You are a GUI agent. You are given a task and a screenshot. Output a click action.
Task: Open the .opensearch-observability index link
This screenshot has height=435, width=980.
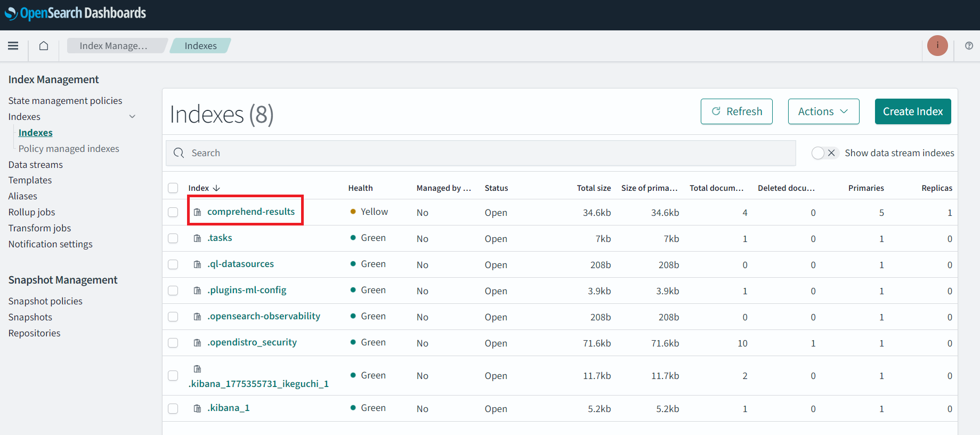pos(264,316)
